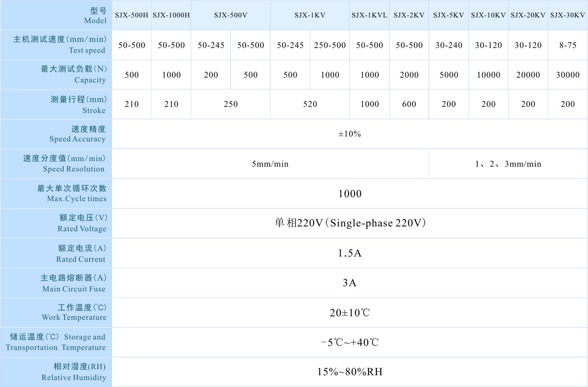Click the SJX-500H model column header
The height and width of the screenshot is (387, 588).
[132, 15]
